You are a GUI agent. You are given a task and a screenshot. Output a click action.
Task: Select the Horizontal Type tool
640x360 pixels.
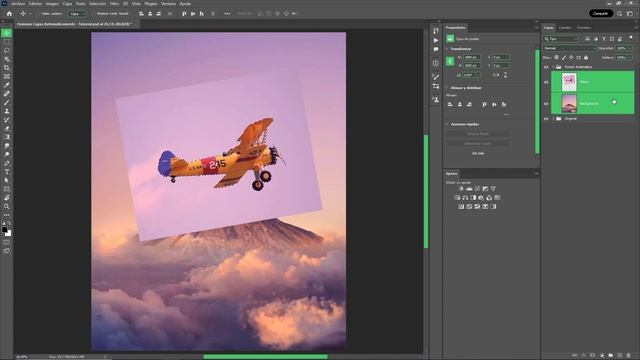(x=7, y=172)
